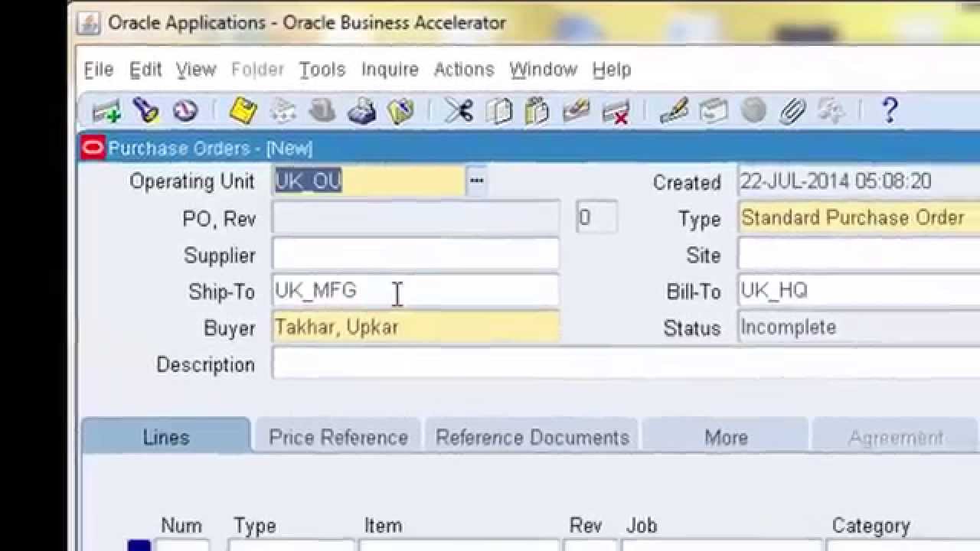Click the Paste clipboard icon

click(x=537, y=112)
